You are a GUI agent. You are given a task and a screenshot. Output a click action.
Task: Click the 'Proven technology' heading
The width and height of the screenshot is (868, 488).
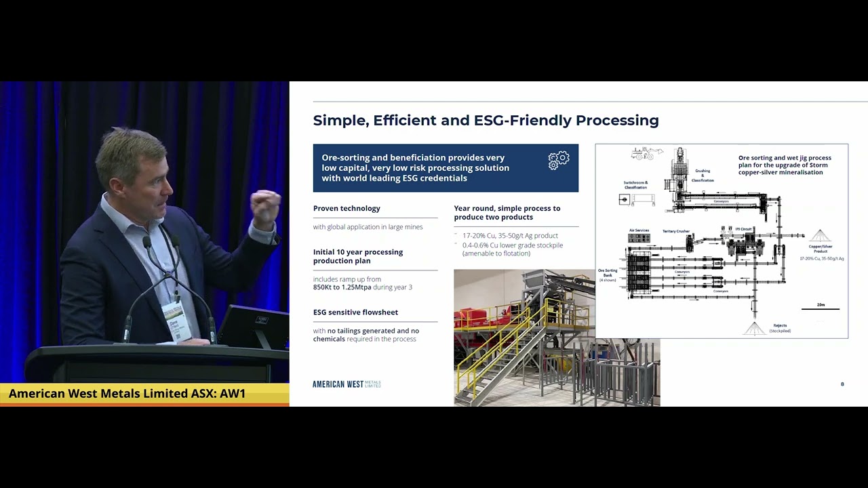tap(347, 208)
